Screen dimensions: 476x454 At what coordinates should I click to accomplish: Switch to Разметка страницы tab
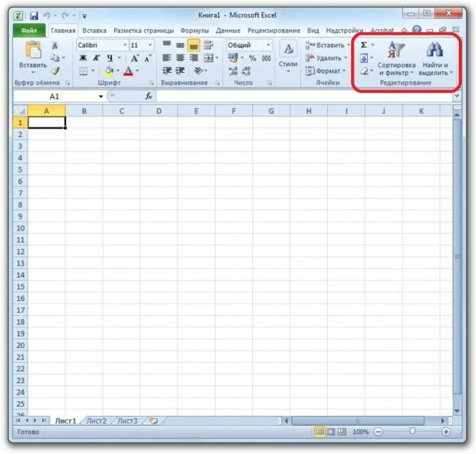click(143, 31)
